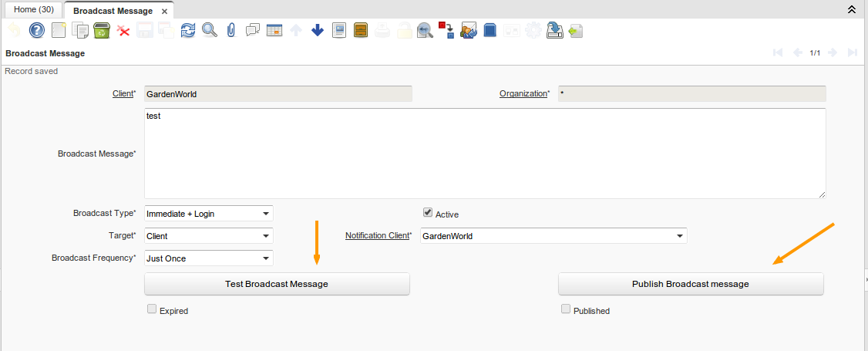Expand the Broadcast Type dropdown
Image resolution: width=868 pixels, height=351 pixels.
point(265,214)
